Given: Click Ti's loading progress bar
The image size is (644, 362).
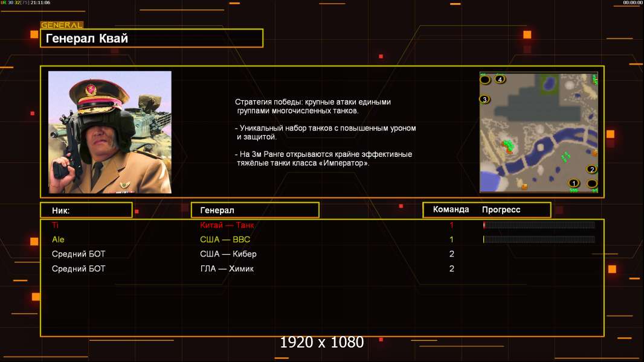Looking at the screenshot, I should coord(539,224).
